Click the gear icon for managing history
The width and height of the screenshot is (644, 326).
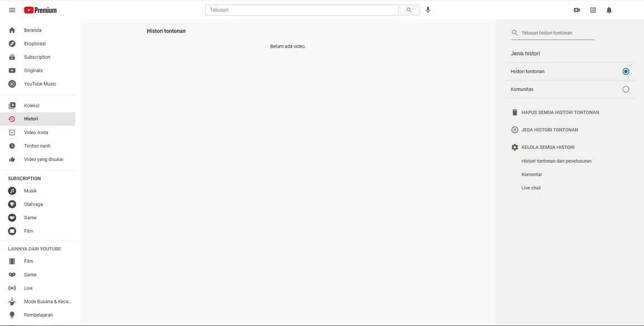[x=515, y=147]
